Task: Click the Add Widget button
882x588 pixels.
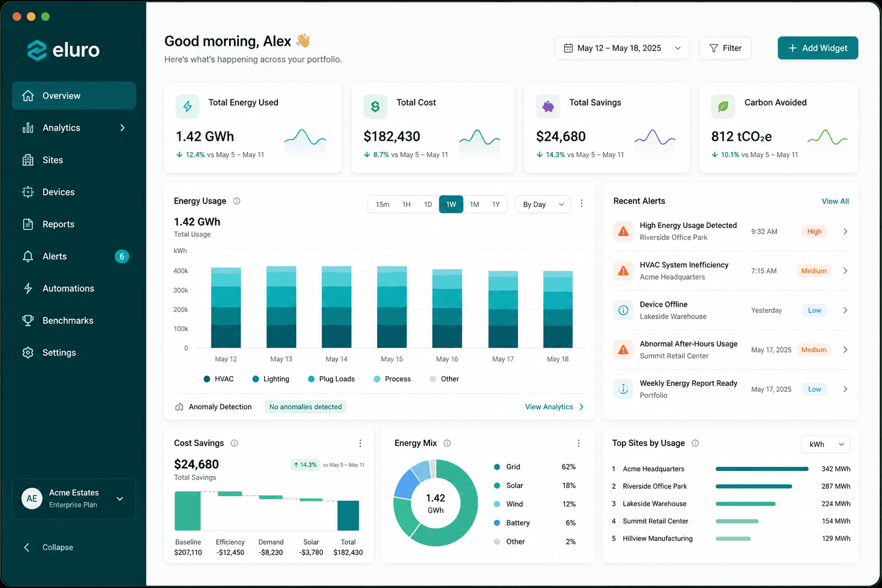Action: tap(818, 48)
